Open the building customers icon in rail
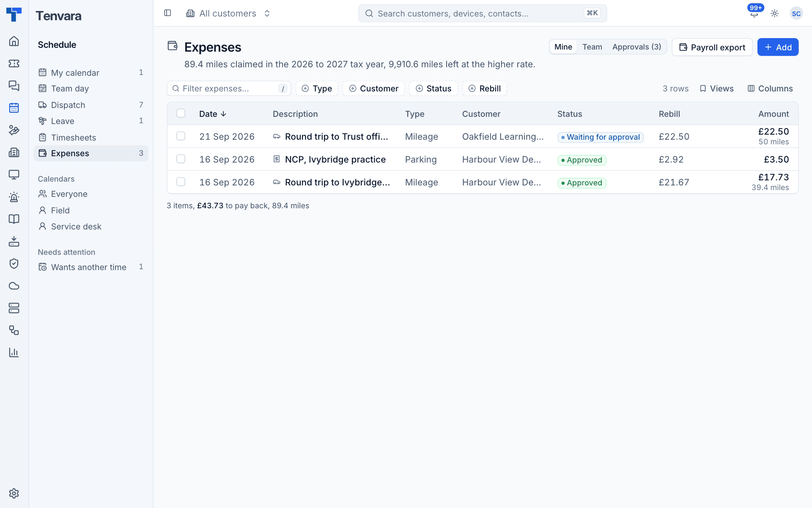 (x=14, y=152)
